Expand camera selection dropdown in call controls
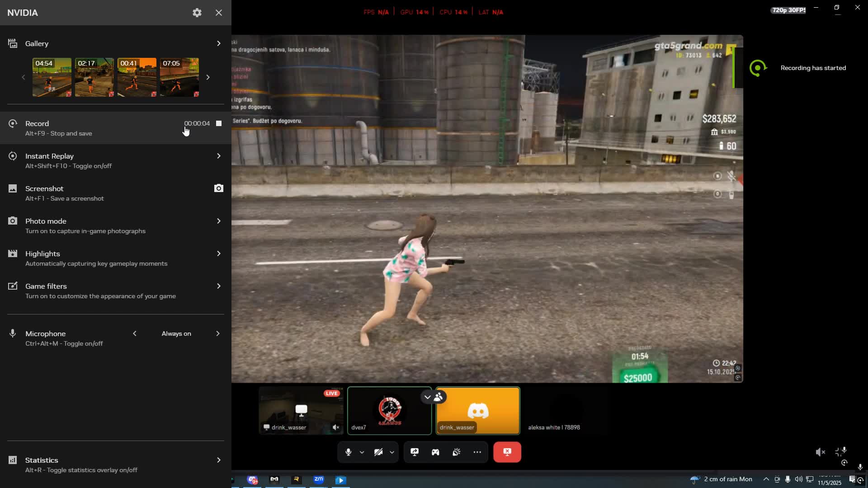This screenshot has width=868, height=488. coord(392,452)
